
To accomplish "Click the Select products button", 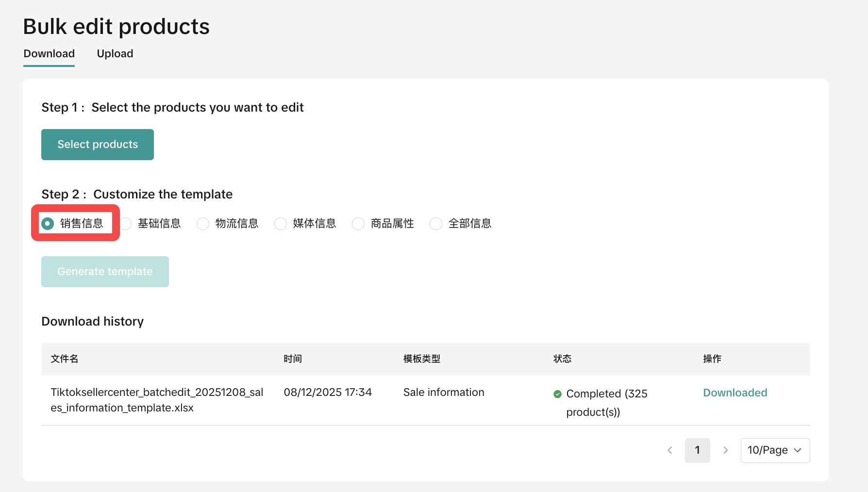I will click(98, 145).
